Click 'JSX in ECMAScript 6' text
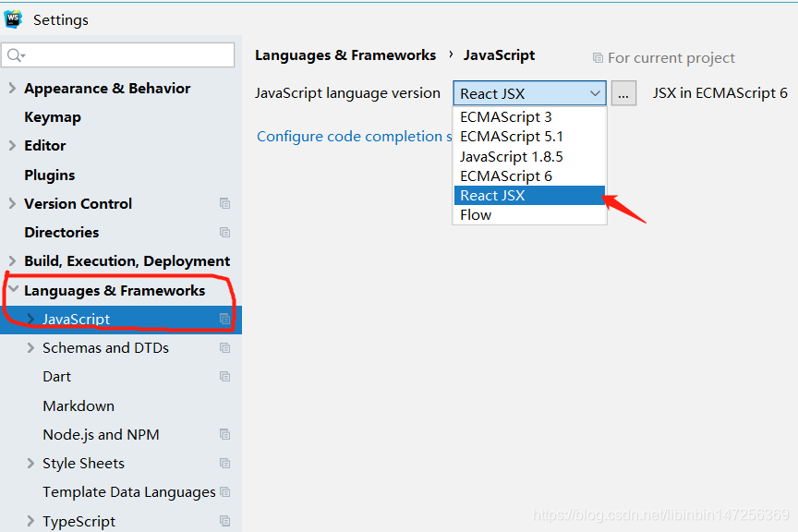The height and width of the screenshot is (532, 798). pos(720,93)
